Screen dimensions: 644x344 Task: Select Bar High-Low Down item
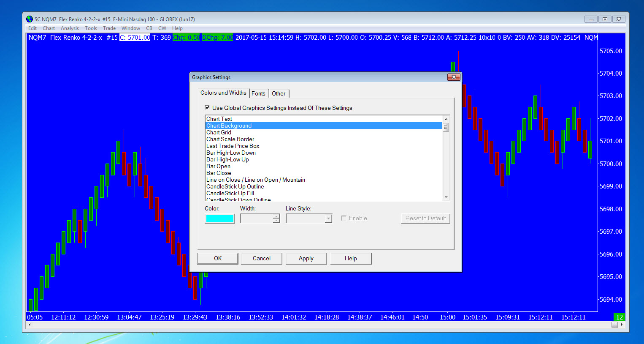tap(324, 153)
